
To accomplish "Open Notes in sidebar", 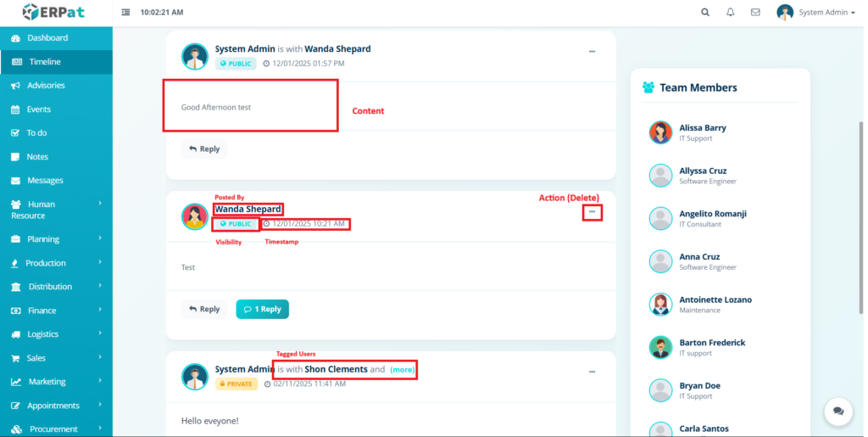I will 37,157.
